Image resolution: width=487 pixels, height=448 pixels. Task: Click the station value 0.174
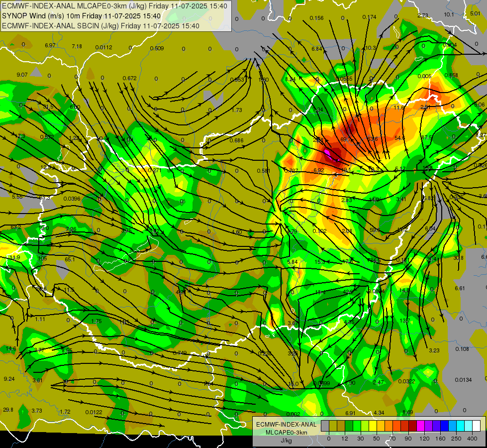pyautogui.click(x=369, y=17)
